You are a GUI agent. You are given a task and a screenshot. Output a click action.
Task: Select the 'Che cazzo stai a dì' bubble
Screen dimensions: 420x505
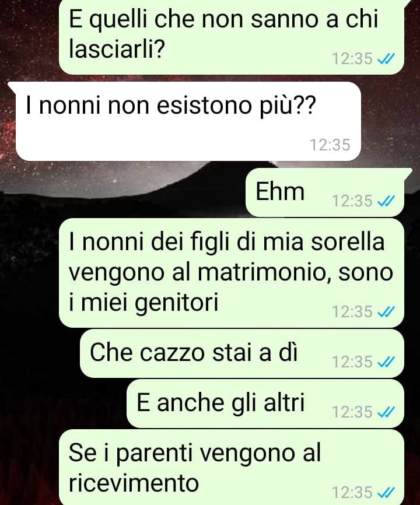242,353
